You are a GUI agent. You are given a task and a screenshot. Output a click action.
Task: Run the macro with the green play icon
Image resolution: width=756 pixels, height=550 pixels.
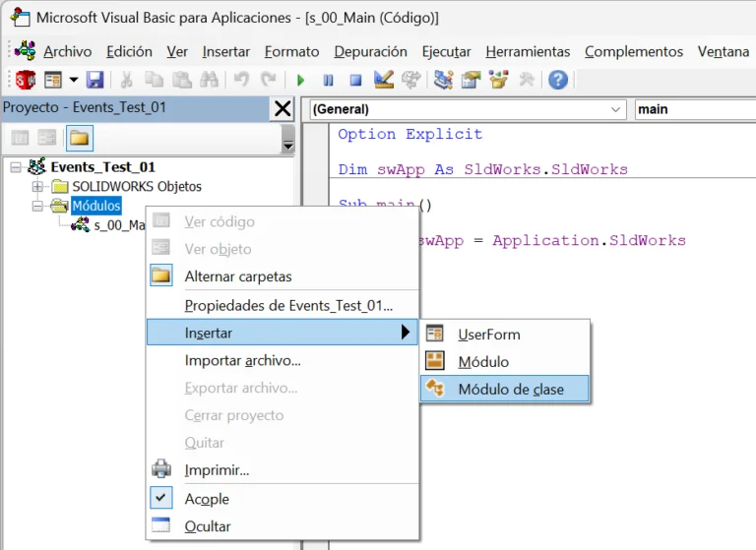point(301,80)
